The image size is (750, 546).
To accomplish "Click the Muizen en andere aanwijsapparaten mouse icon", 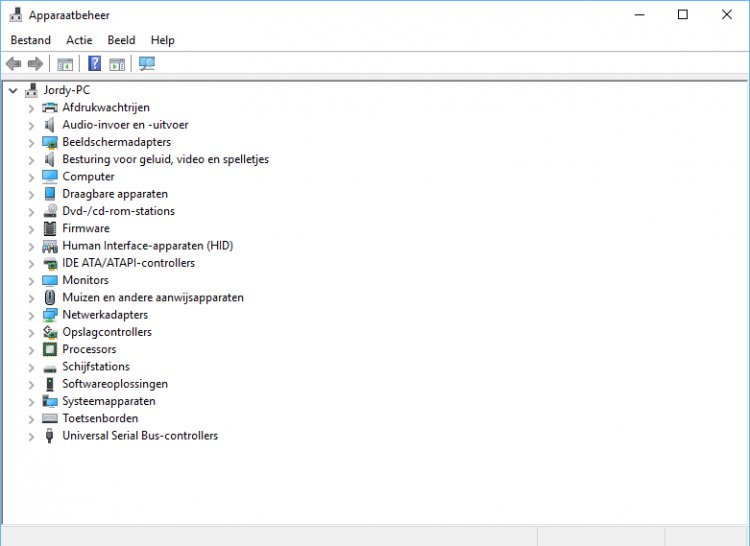I will pyautogui.click(x=50, y=297).
